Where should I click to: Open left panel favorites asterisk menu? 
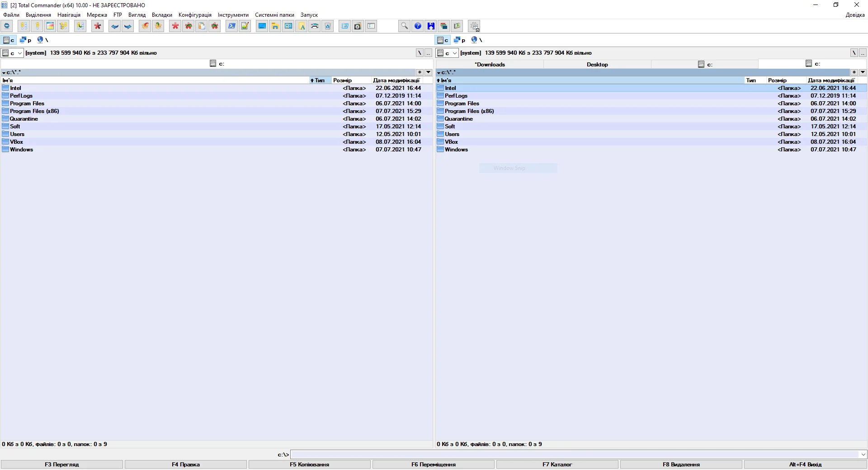420,72
